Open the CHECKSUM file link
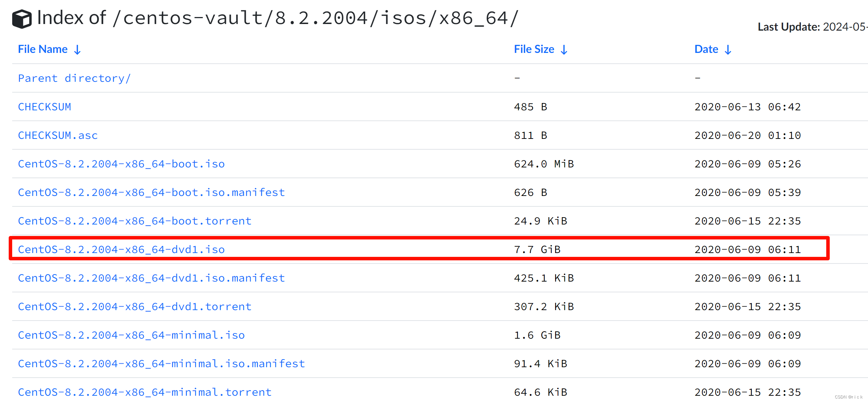The width and height of the screenshot is (868, 402). 45,107
